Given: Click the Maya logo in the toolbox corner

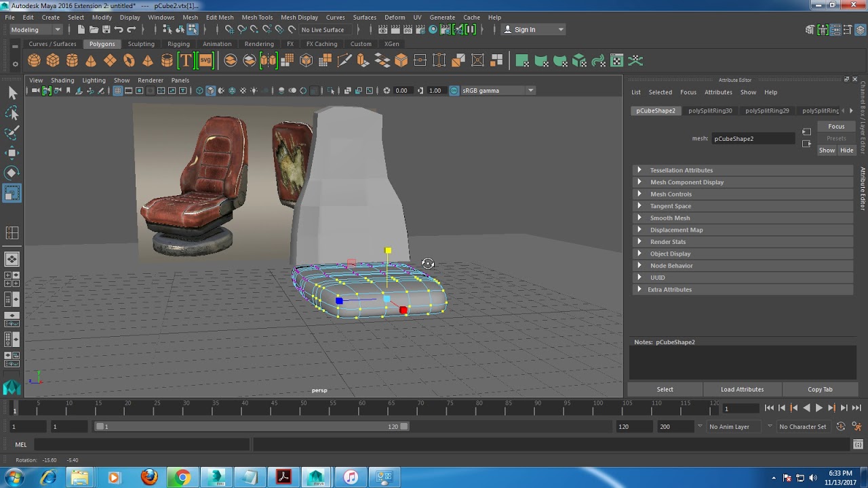Looking at the screenshot, I should 12,387.
